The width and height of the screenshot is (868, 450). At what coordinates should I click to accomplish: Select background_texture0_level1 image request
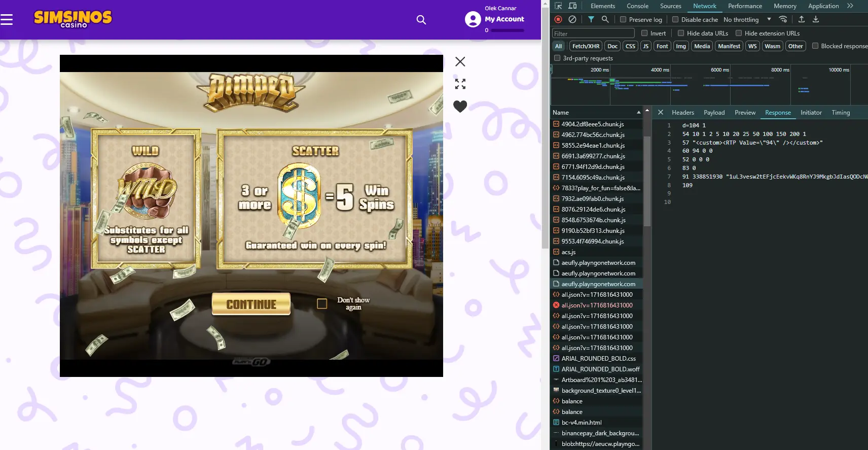coord(597,390)
